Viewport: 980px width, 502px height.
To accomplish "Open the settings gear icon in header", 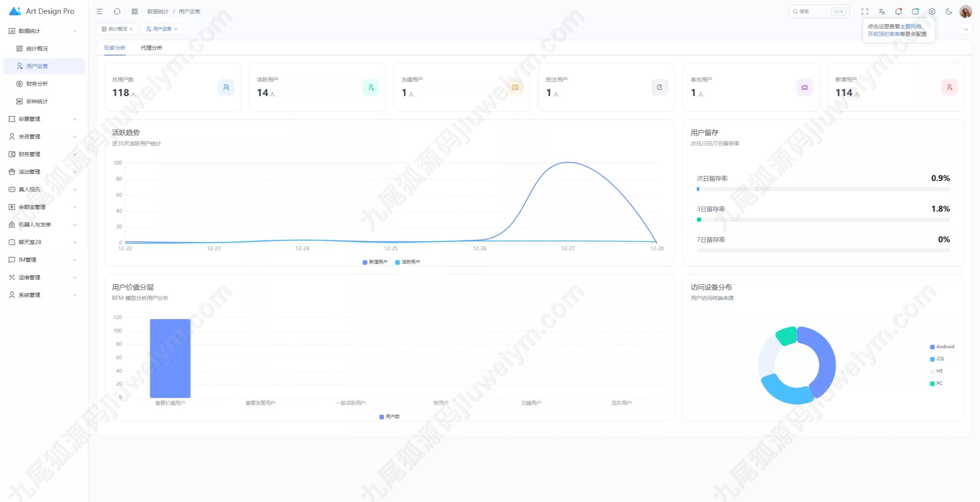I will pos(932,11).
